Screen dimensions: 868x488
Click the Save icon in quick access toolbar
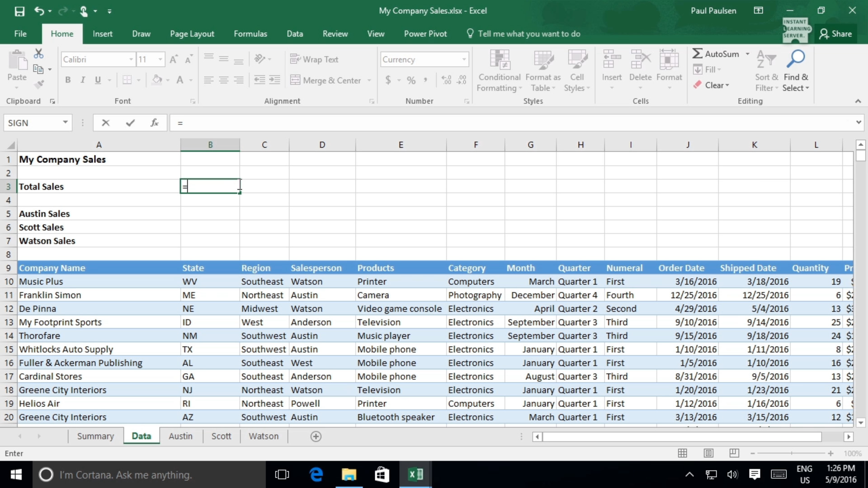19,11
